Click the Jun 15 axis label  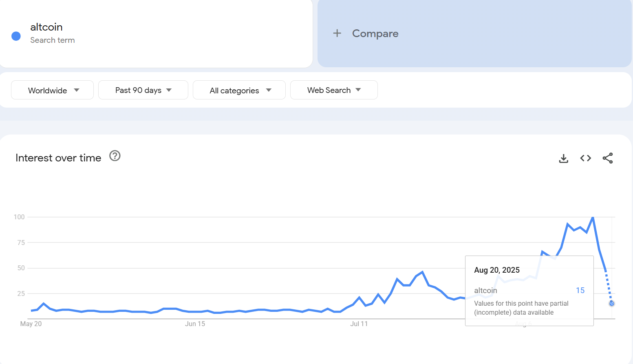tap(195, 324)
